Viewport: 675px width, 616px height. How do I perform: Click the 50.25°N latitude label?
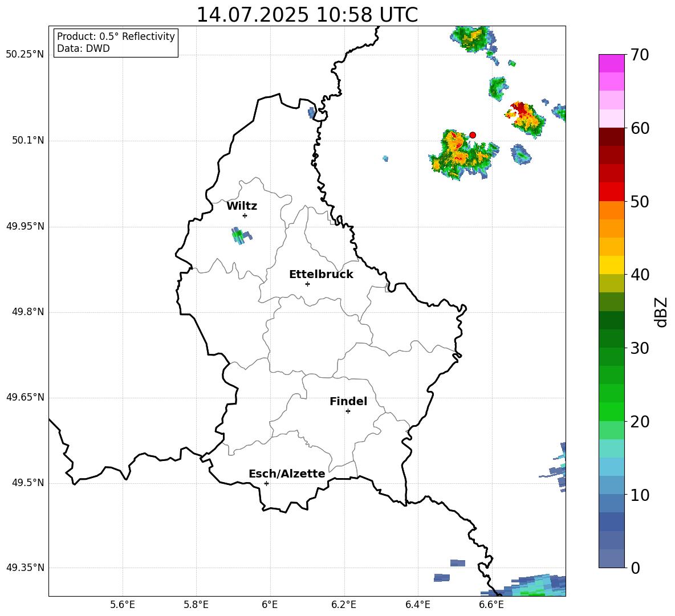[25, 55]
